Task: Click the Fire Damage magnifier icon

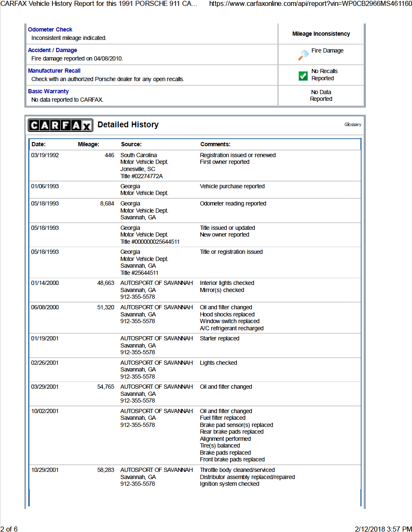Action: click(303, 55)
